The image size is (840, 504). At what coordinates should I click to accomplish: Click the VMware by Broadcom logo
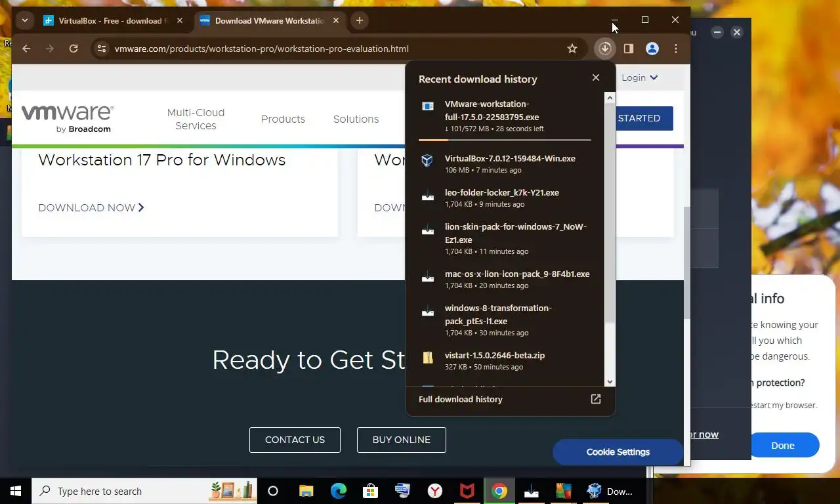[x=67, y=119]
